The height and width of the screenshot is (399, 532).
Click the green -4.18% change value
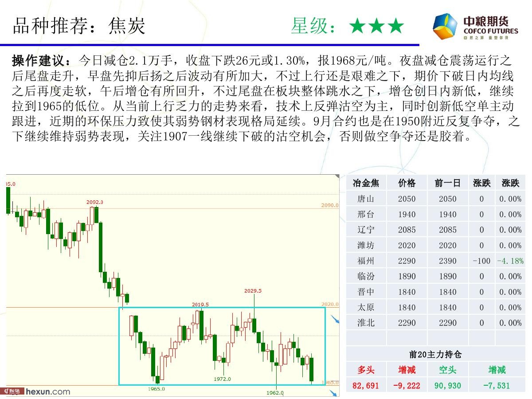510,261
